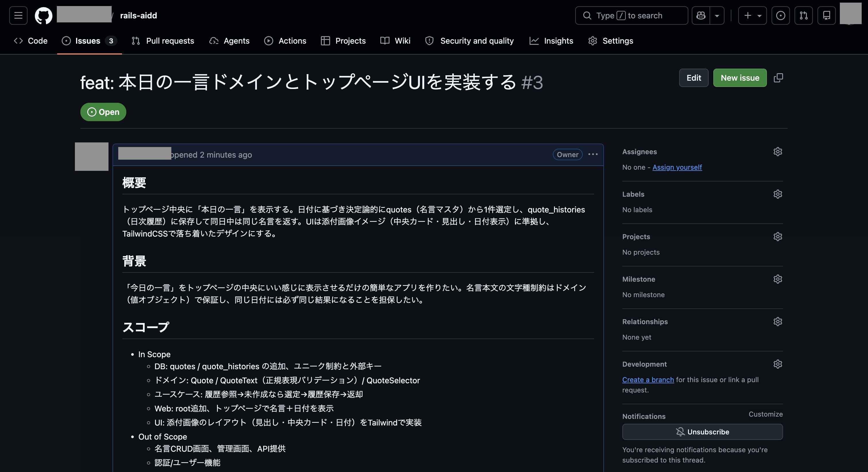Screen dimensions: 868x472
Task: Open notifications inbox icon in header
Action: tap(826, 16)
